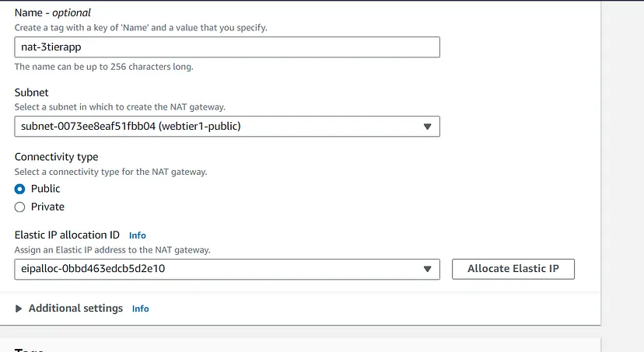
Task: Click the 'Public' radio label text
Action: [46, 189]
